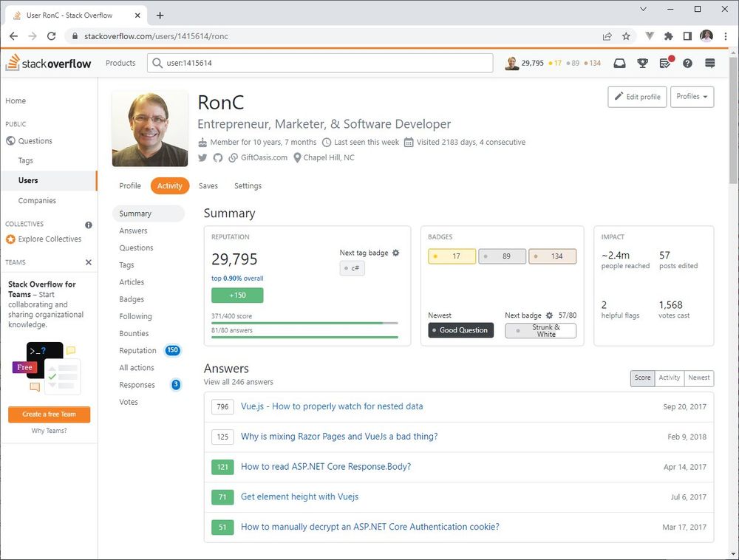Sort answers by Activity
This screenshot has width=739, height=560.
670,378
